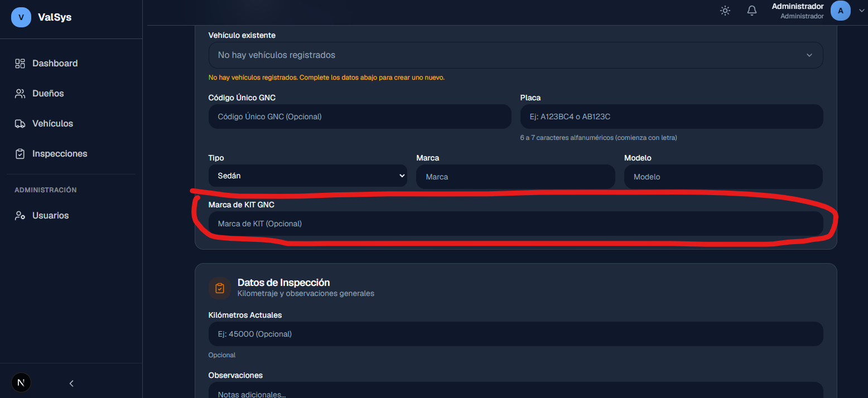Click the ValSys brand name
Screen dimensions: 868x398
point(55,17)
